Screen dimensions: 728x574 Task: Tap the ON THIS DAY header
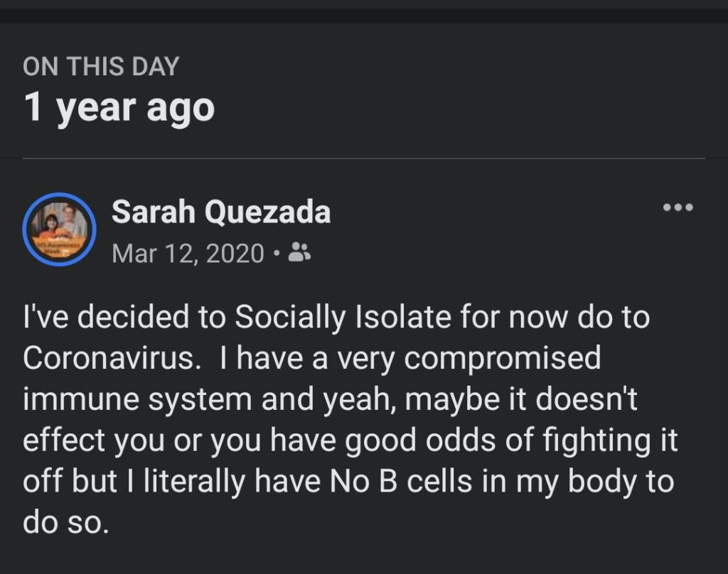[x=101, y=67]
